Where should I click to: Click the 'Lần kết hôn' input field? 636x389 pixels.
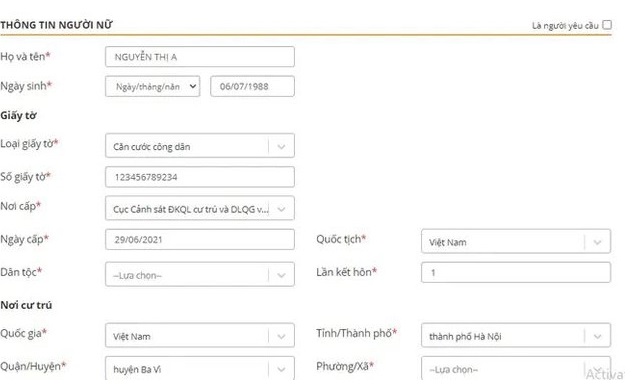[x=516, y=273]
